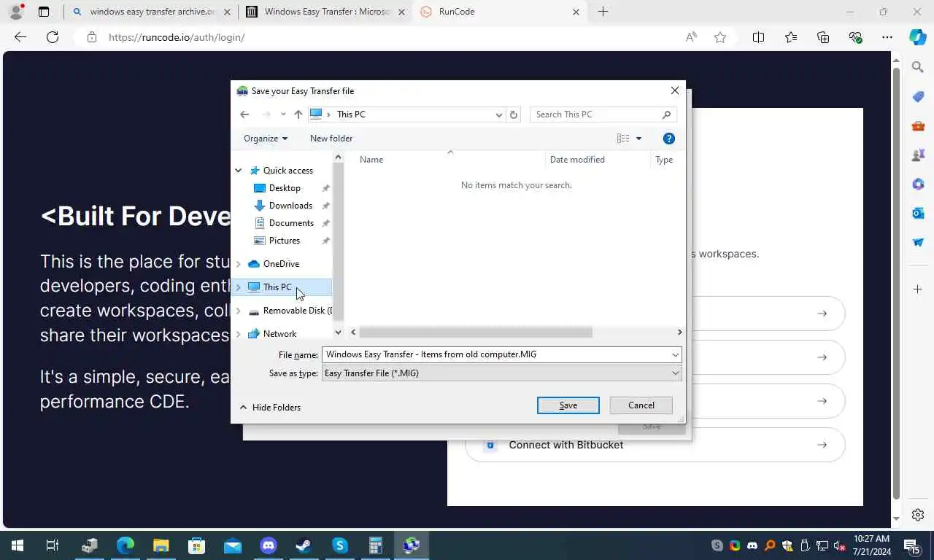
Task: Open Calculator from the taskbar
Action: [376, 545]
